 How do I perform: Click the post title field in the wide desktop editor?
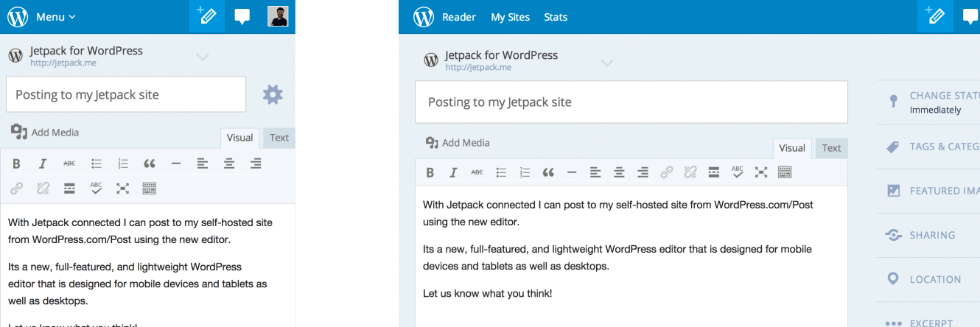pyautogui.click(x=631, y=102)
